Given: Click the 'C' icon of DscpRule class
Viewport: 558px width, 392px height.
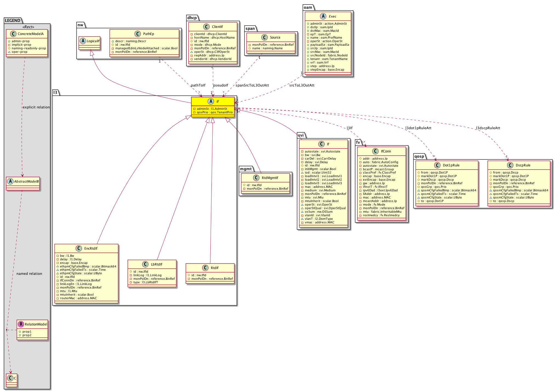Looking at the screenshot, I should point(510,165).
